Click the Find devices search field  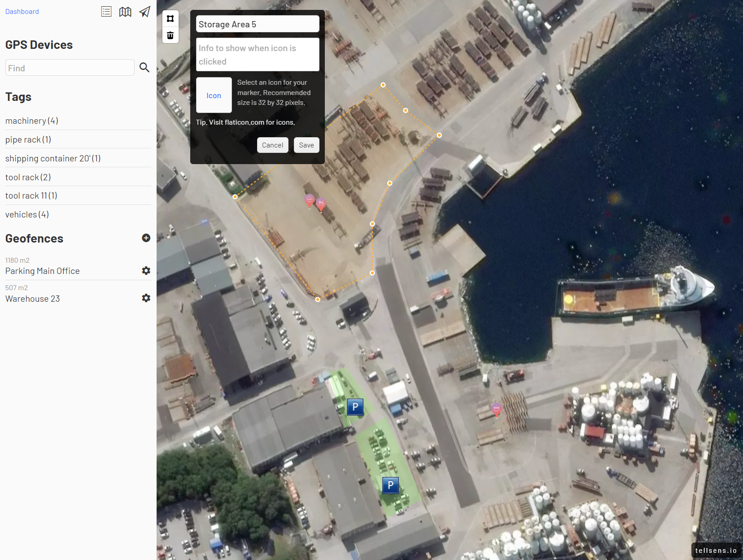(x=70, y=67)
